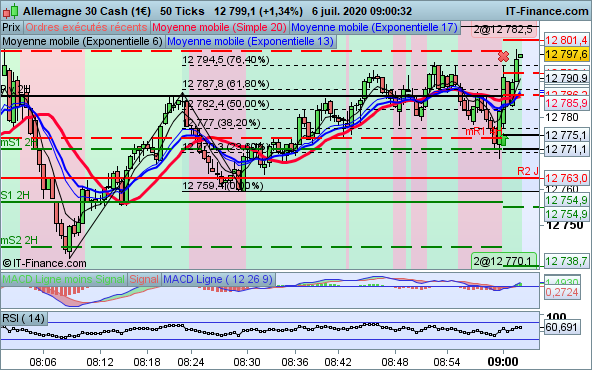Open Moyenne mobile (Exponentielle 13) legend
The height and width of the screenshot is (370, 592).
point(250,41)
